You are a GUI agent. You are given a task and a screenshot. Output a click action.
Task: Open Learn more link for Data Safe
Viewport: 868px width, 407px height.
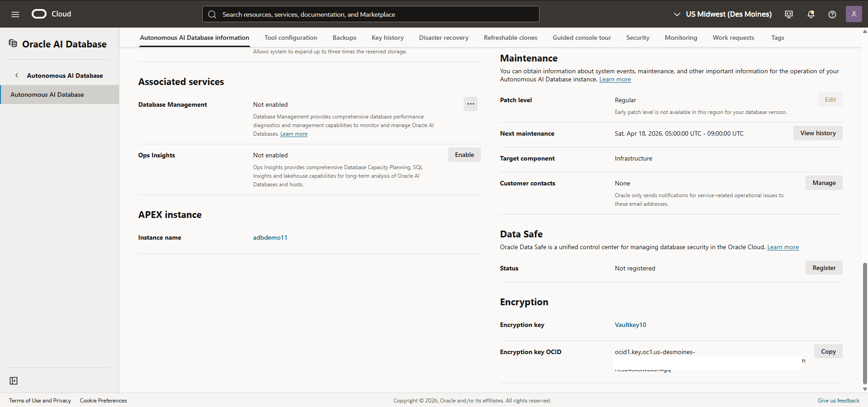[783, 247]
